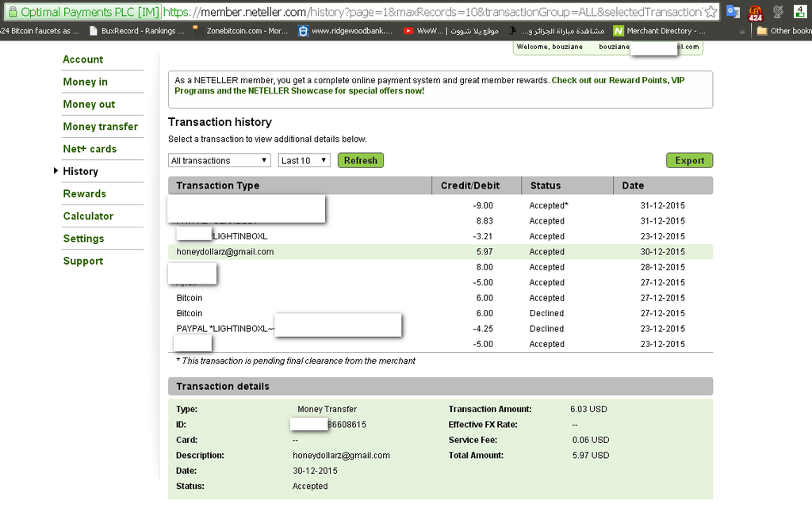812x508 pixels.
Task: Click the Money Transfer type value
Action: click(x=327, y=409)
